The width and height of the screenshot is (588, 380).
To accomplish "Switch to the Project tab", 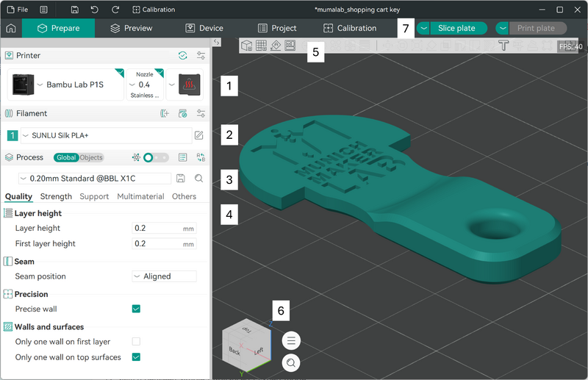I will tap(277, 28).
